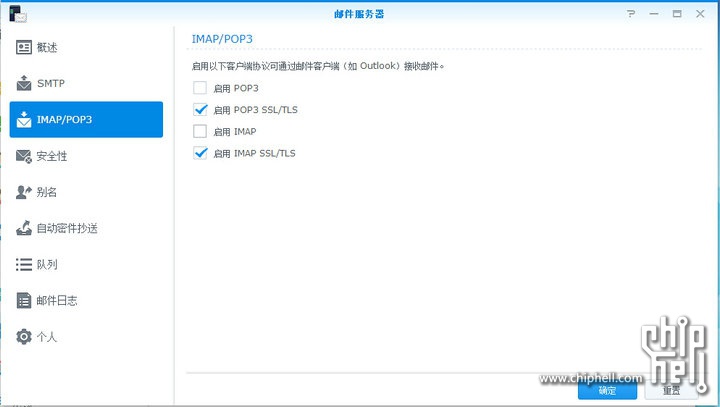Click the 自动密件抄送 auto BCC icon
The height and width of the screenshot is (407, 720).
[24, 228]
